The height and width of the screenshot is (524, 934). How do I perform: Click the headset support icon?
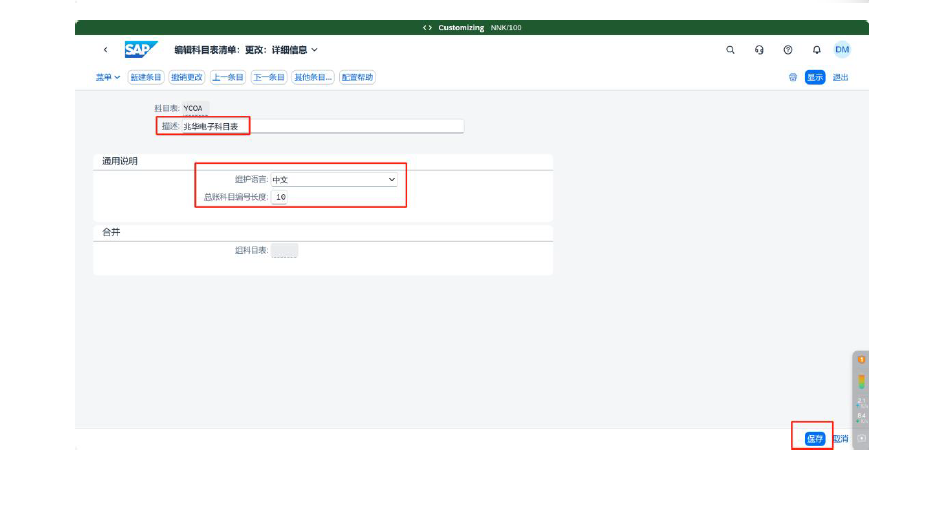tap(759, 50)
